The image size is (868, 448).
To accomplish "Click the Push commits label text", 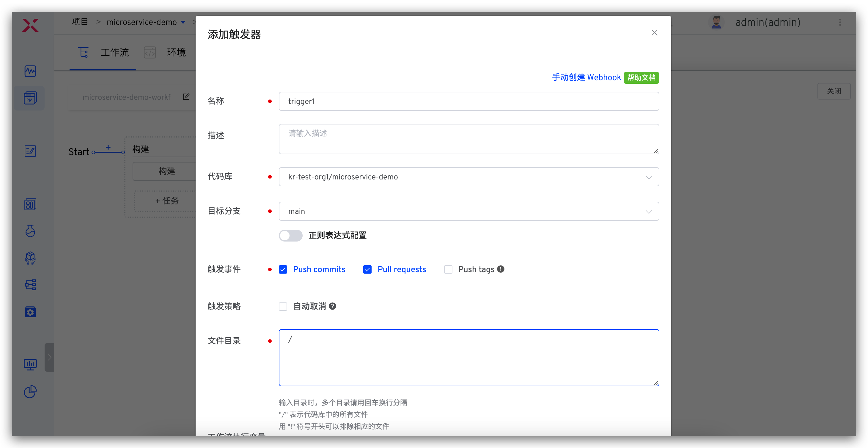I will pyautogui.click(x=319, y=269).
